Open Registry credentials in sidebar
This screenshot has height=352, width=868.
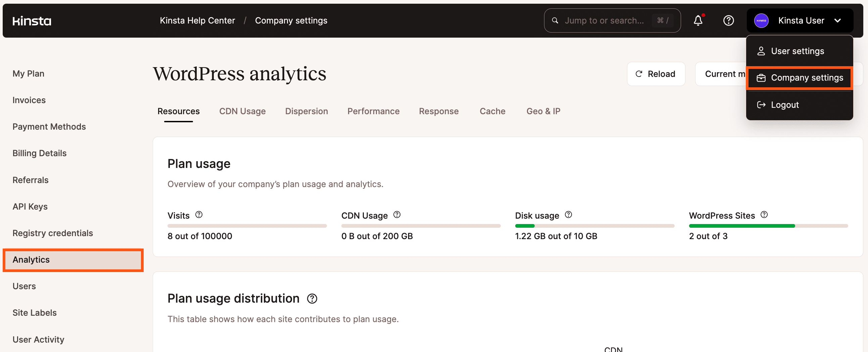point(53,233)
